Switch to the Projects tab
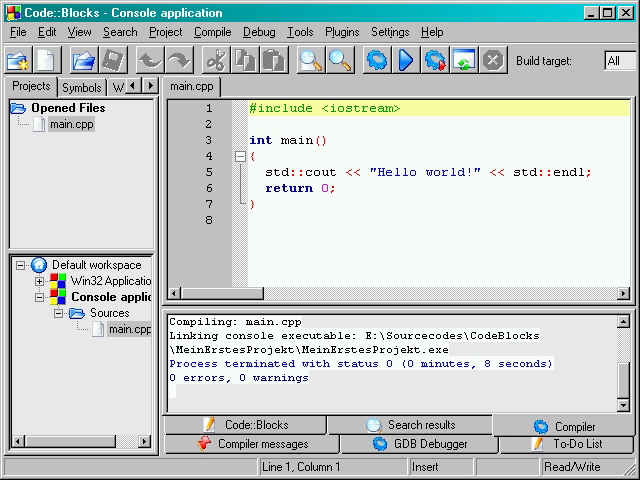 tap(31, 86)
